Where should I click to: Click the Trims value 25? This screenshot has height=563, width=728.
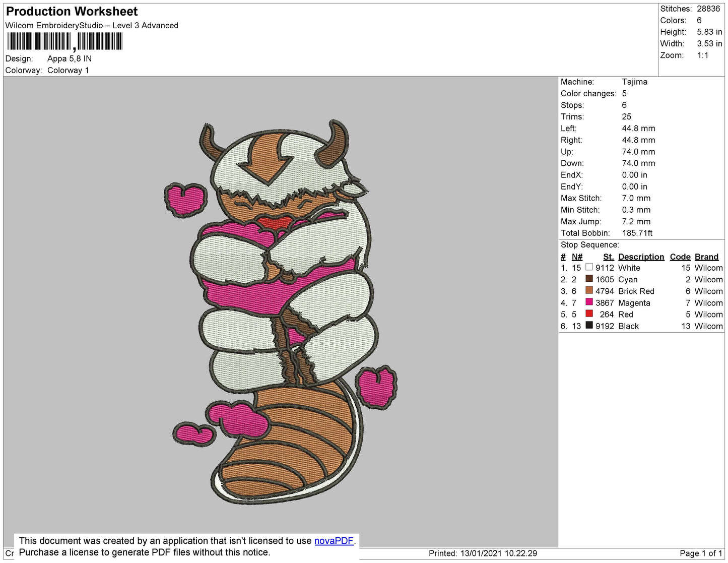coord(627,116)
